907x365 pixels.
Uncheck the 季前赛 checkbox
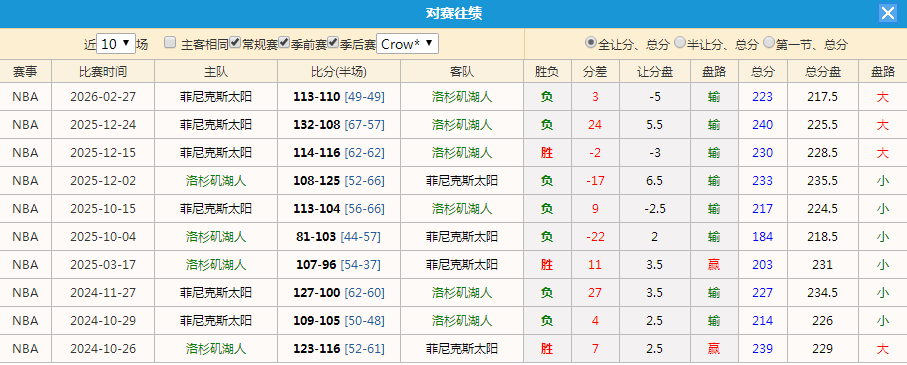(x=284, y=42)
